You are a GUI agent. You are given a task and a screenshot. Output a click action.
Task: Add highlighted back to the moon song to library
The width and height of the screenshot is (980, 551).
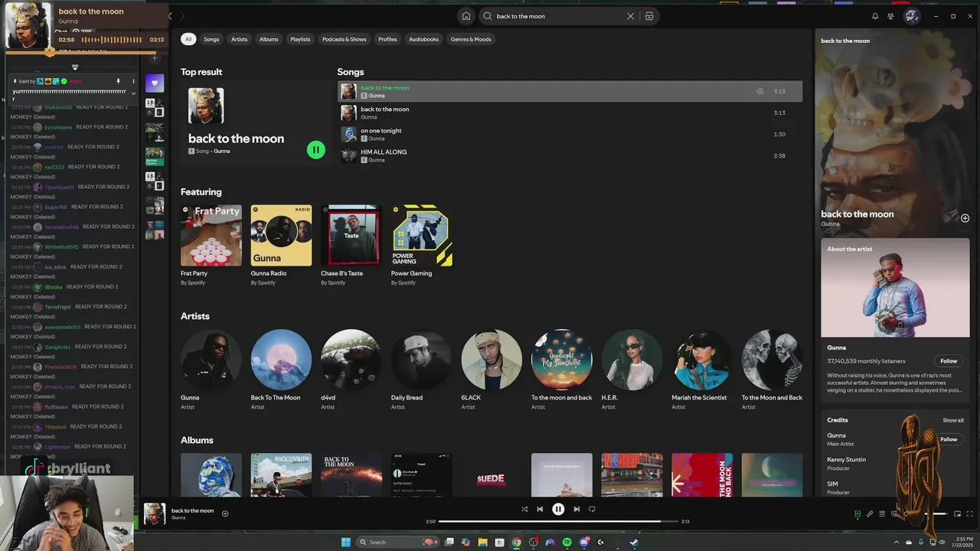(x=759, y=91)
